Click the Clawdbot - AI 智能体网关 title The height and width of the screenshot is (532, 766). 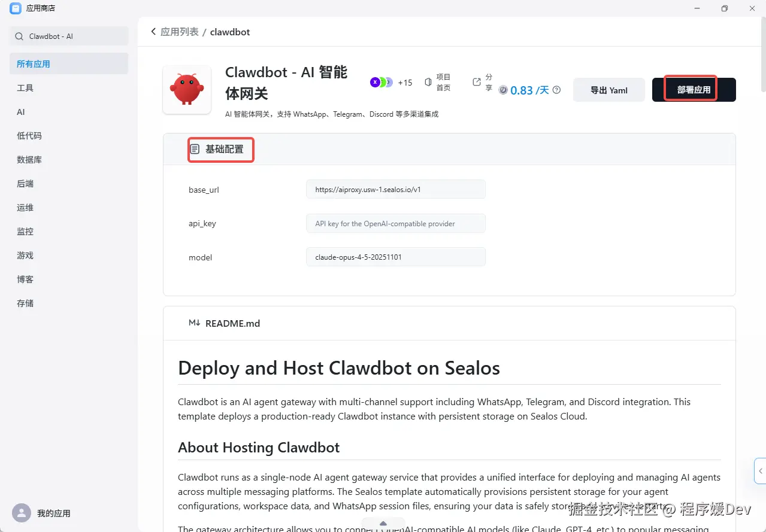(x=286, y=83)
